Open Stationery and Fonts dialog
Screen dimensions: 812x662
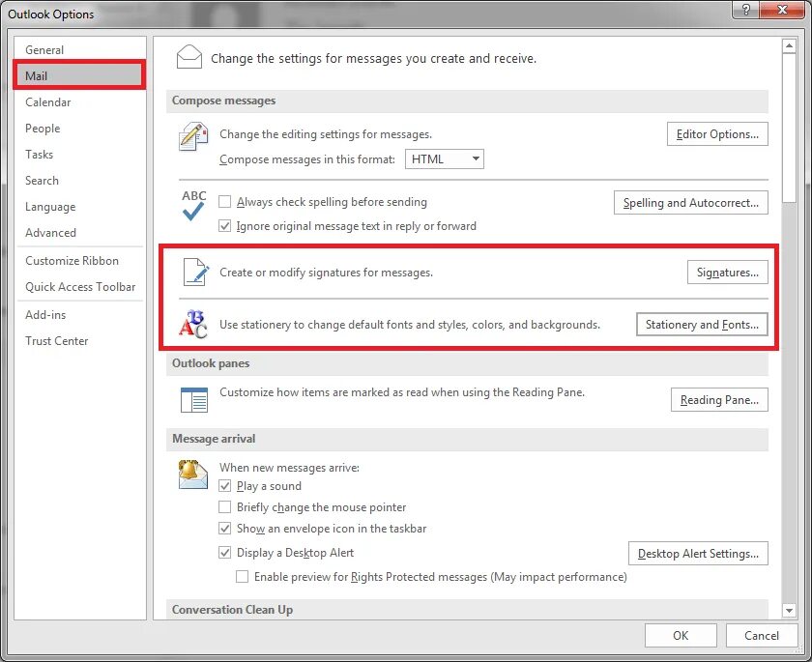pos(702,325)
